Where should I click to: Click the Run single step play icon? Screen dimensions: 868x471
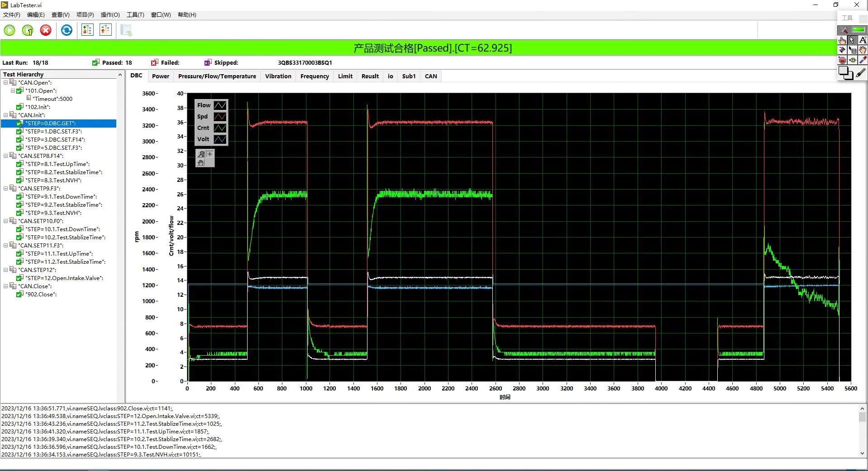point(28,30)
